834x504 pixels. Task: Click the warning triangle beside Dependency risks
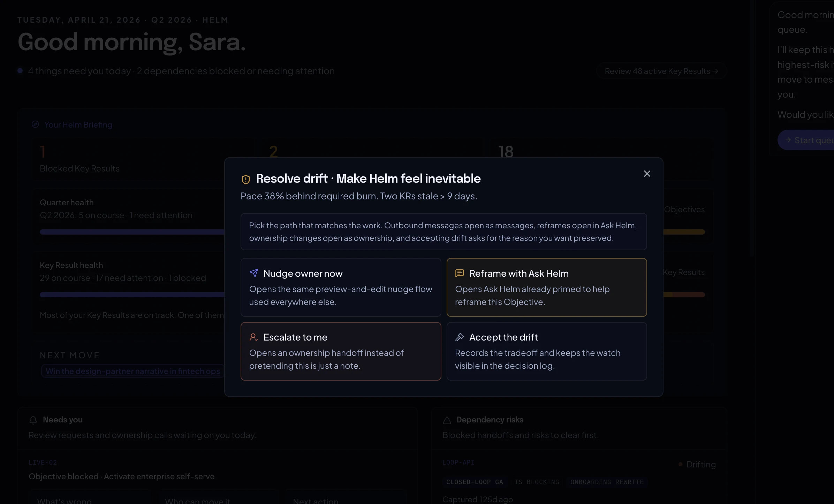[x=447, y=420]
